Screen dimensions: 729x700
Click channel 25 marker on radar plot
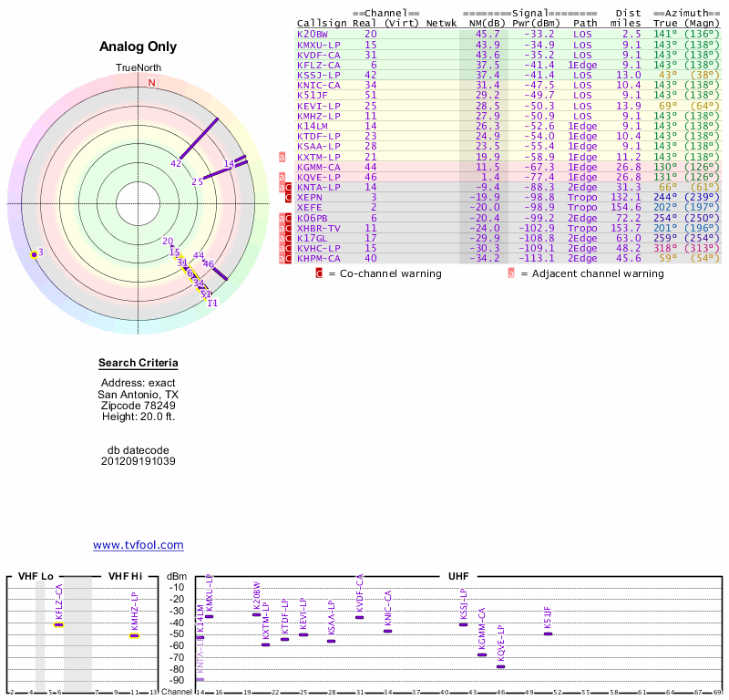click(198, 181)
